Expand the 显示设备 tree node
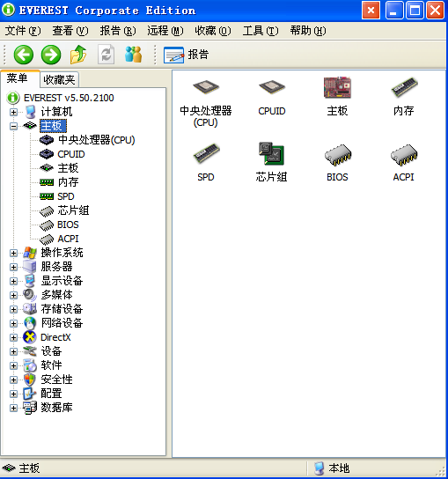 [13, 281]
